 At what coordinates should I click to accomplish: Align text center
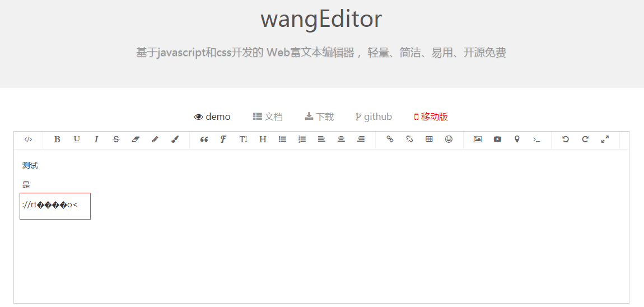pos(341,139)
